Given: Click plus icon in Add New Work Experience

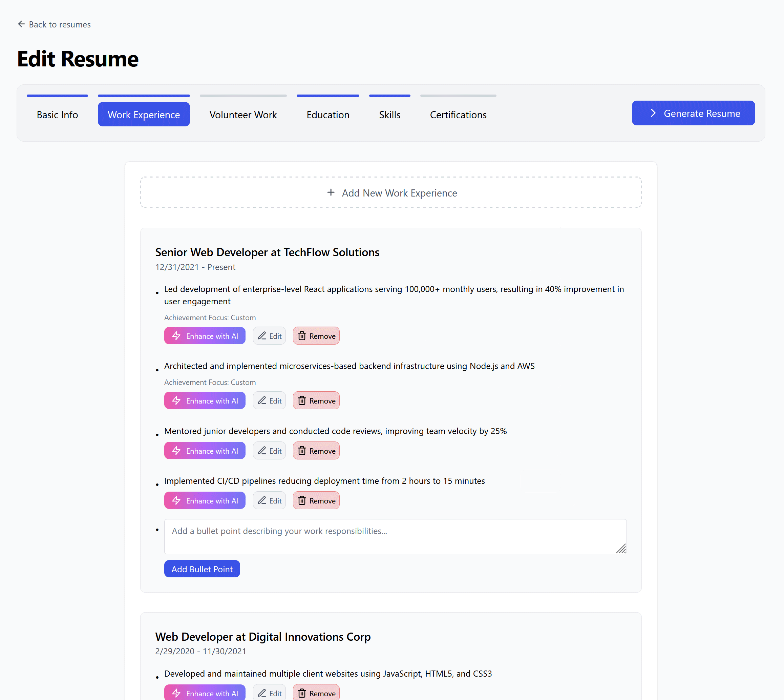Looking at the screenshot, I should pos(331,192).
